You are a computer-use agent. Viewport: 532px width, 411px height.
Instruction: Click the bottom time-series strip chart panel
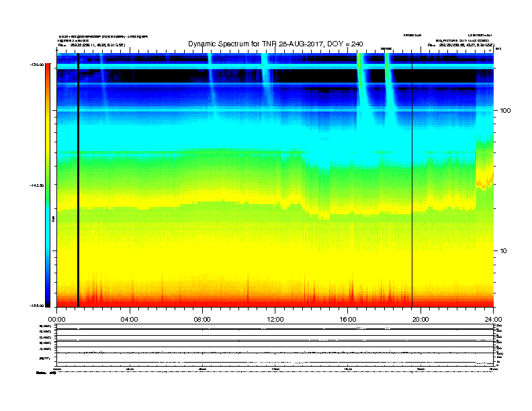click(x=275, y=345)
